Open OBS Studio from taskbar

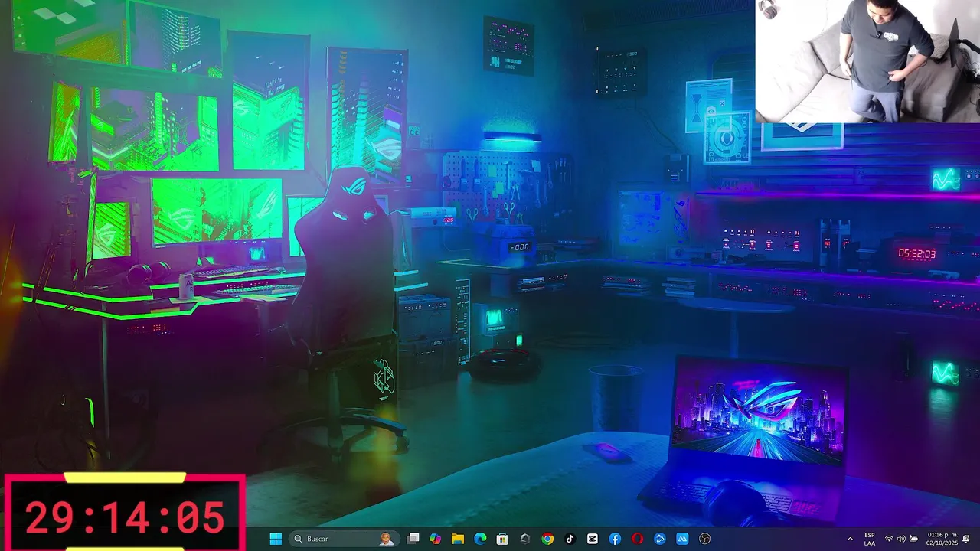[705, 539]
